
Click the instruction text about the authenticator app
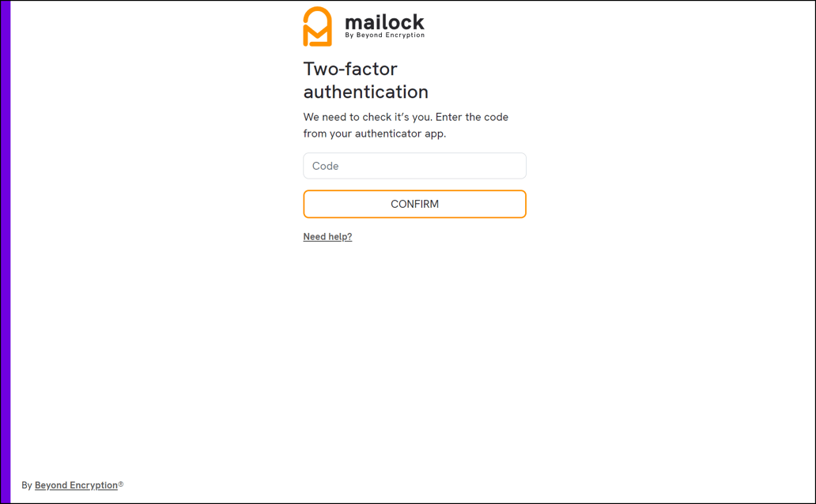point(406,125)
